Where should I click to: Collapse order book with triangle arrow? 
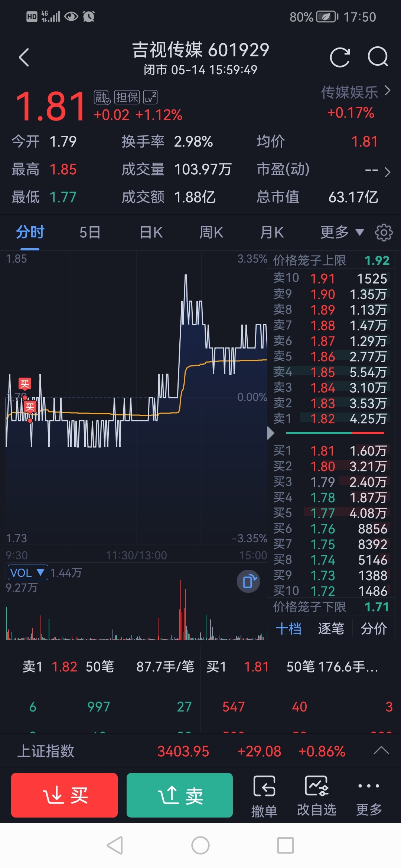coord(271,433)
